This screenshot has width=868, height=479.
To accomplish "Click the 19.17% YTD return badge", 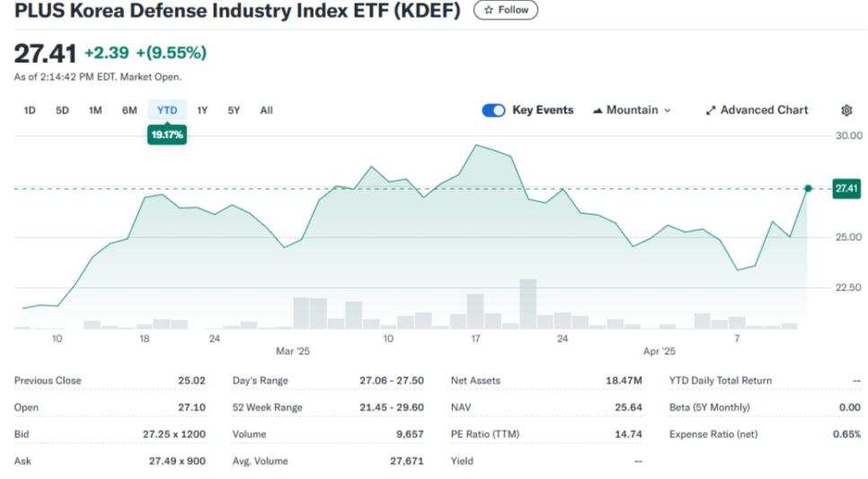I will click(166, 135).
